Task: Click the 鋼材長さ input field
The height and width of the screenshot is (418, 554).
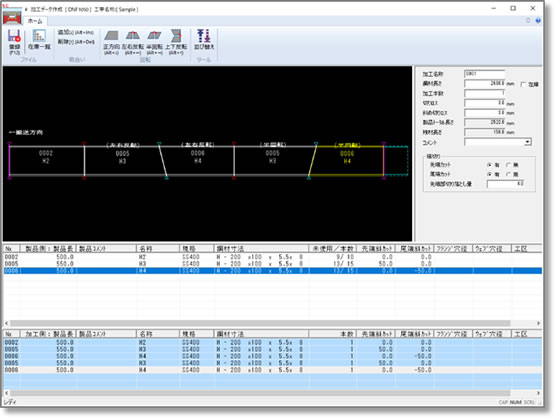Action: [484, 84]
